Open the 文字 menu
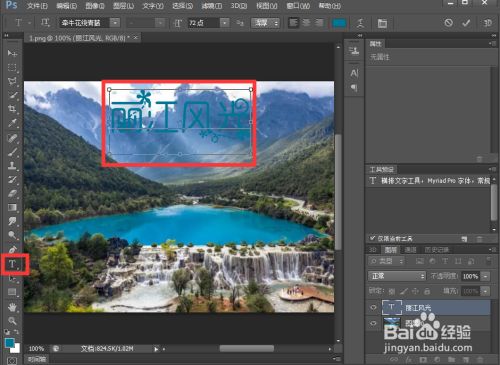The height and width of the screenshot is (365, 500). pos(153,6)
